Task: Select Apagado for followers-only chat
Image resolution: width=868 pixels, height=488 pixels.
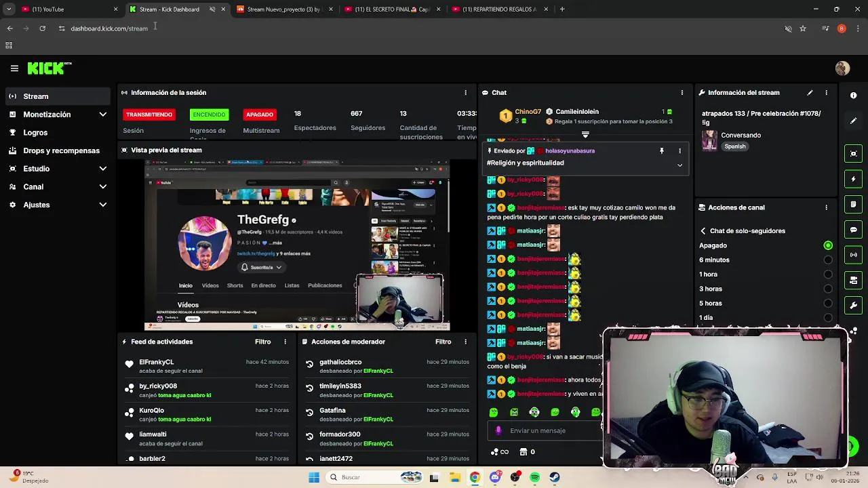Action: pos(828,245)
